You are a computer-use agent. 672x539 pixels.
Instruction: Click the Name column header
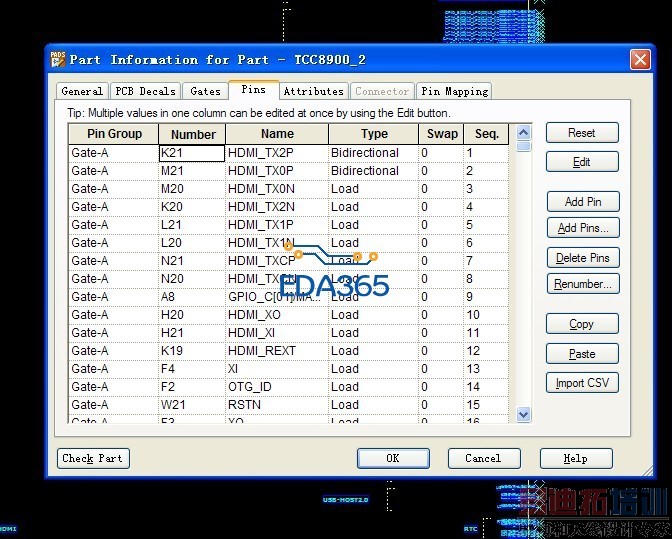pyautogui.click(x=277, y=134)
